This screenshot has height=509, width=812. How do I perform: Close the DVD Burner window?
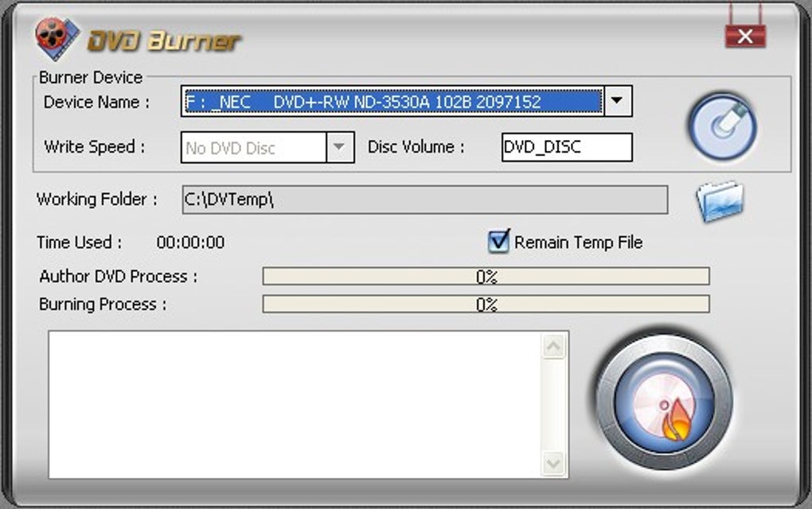pyautogui.click(x=745, y=37)
